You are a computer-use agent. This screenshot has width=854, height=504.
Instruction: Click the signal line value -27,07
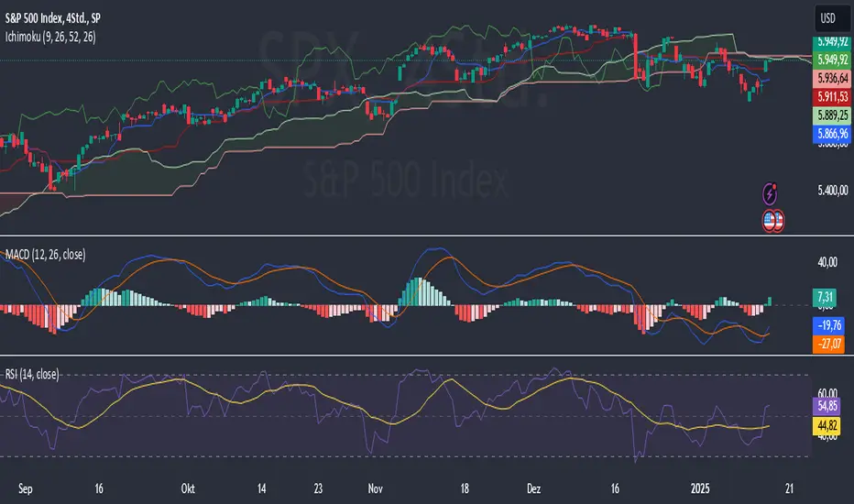829,344
